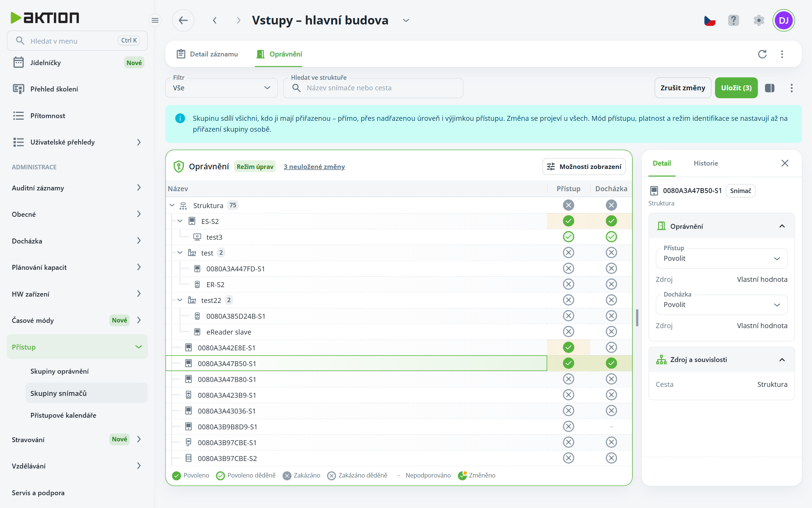This screenshot has height=508, width=812.
Task: Open the 3 neuložené změny link
Action: click(x=314, y=167)
